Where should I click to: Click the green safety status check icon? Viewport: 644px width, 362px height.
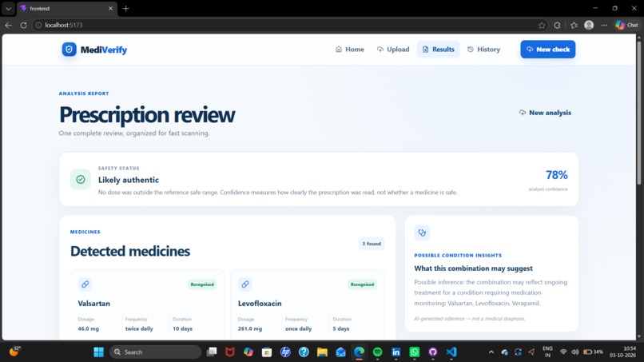pos(81,179)
